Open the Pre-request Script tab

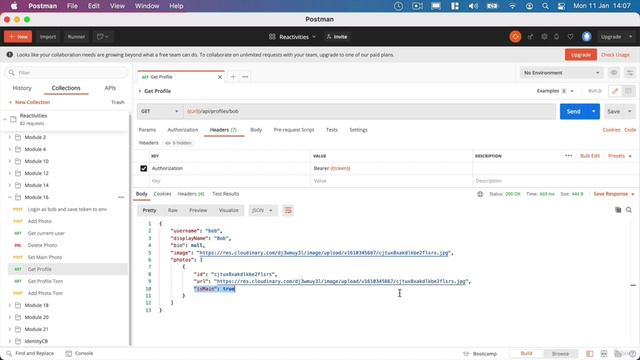[294, 130]
